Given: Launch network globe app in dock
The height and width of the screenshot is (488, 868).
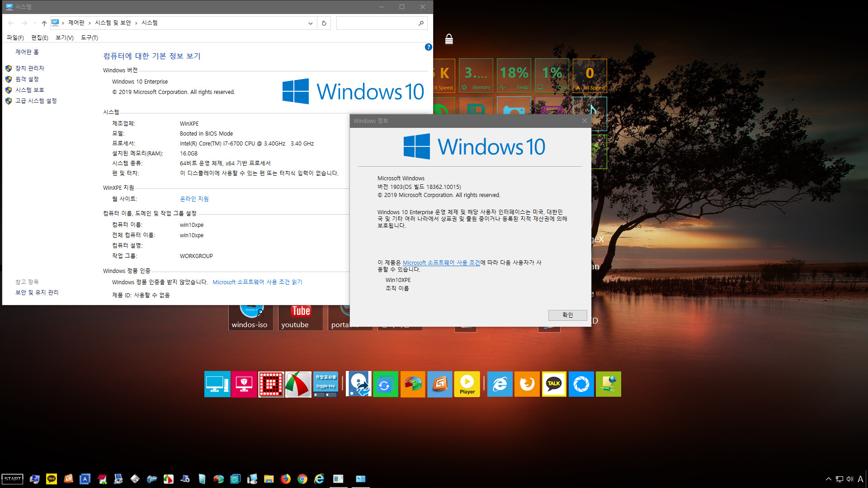Looking at the screenshot, I should 609,384.
